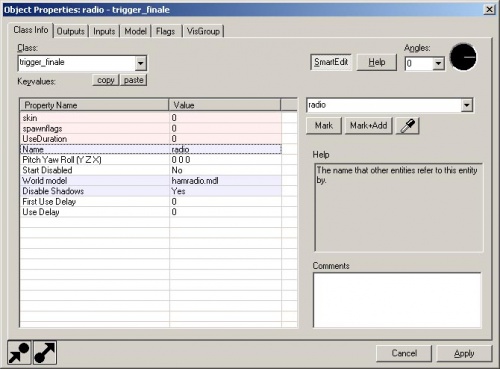
Task: Click the second arrow icon beside the go-to-entity icon
Action: [45, 352]
